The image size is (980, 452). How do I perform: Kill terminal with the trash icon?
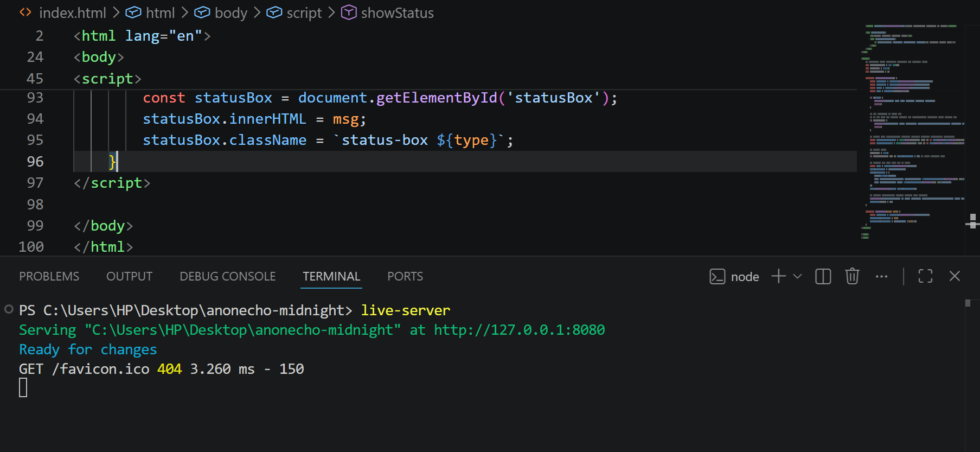coord(853,276)
